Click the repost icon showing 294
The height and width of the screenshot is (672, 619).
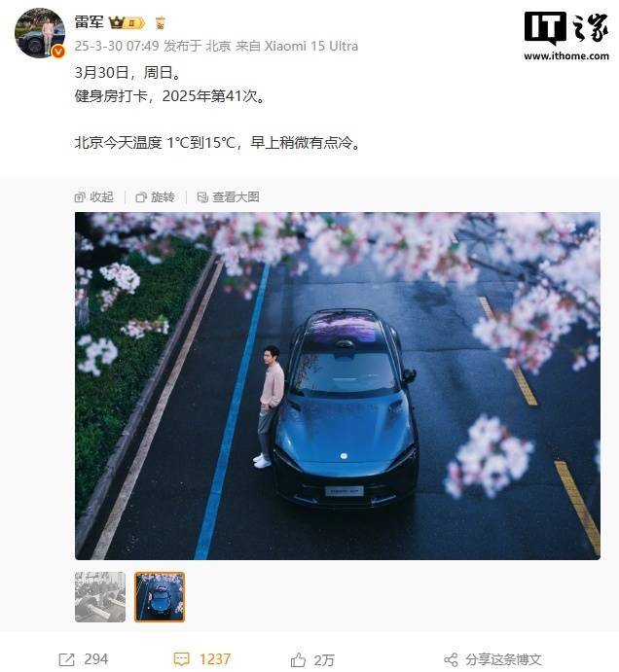pos(66,659)
